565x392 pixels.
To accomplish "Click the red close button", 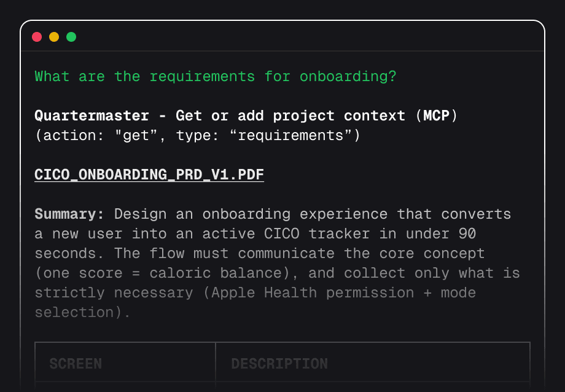I will (37, 37).
